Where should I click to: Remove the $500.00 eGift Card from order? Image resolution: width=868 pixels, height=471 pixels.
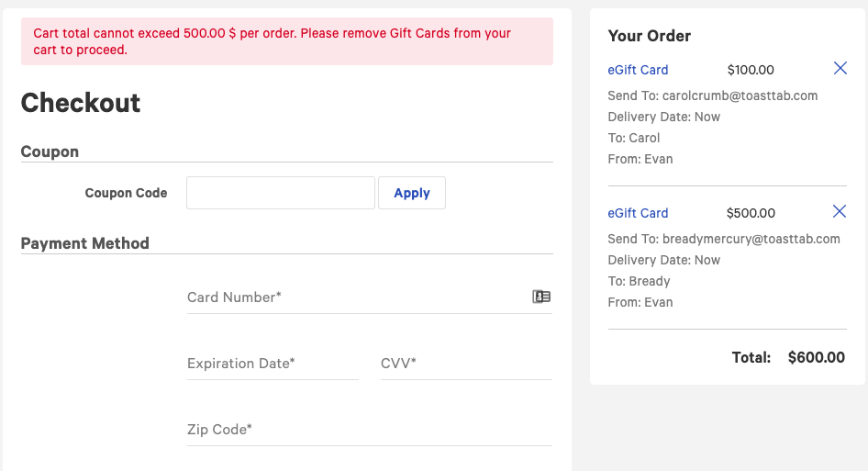[840, 212]
